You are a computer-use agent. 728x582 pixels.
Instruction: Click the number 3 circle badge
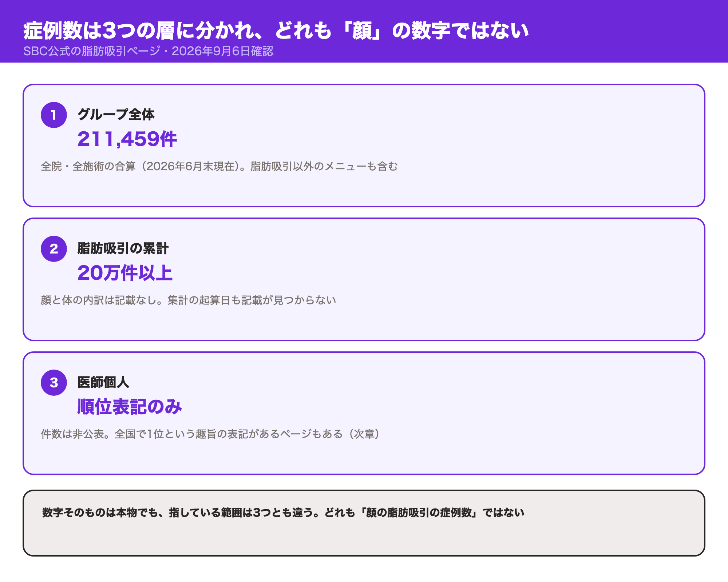pos(54,383)
